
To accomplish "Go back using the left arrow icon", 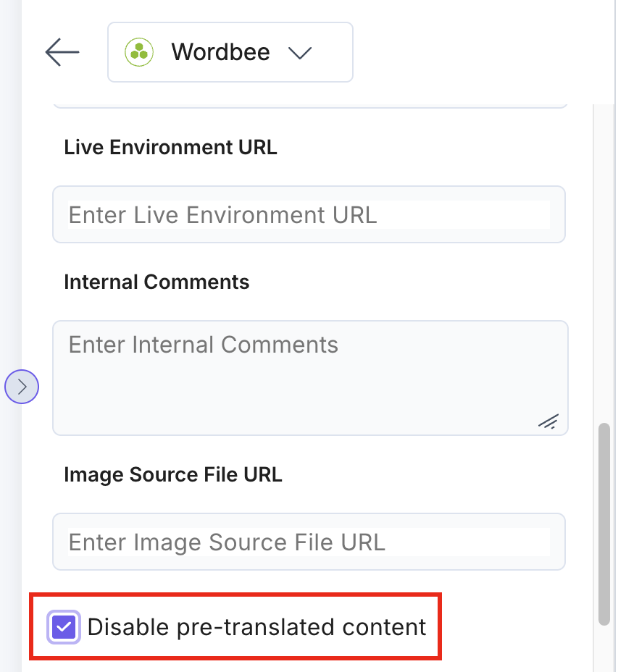I will (62, 52).
